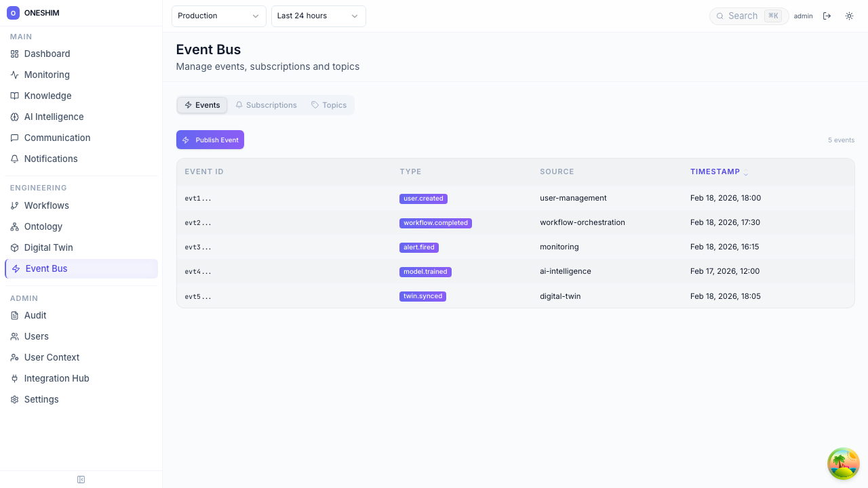Viewport: 868px width, 488px height.
Task: Click the Workflows icon under Engineering
Action: tap(14, 205)
